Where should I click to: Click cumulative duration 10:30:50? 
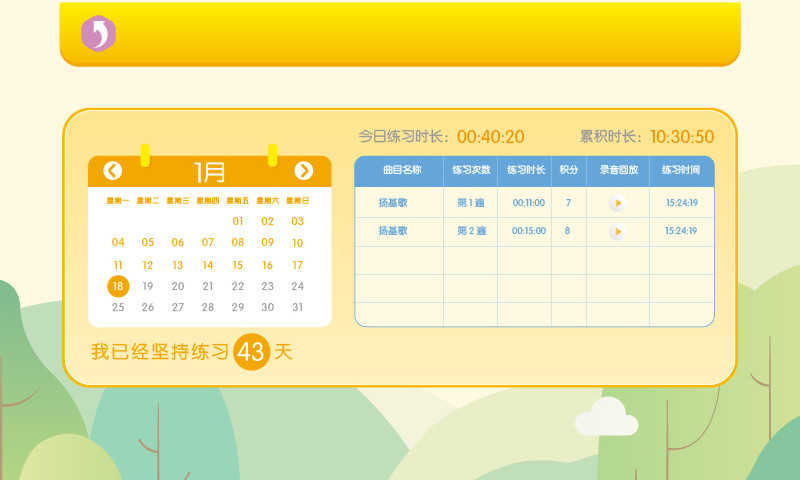click(682, 137)
